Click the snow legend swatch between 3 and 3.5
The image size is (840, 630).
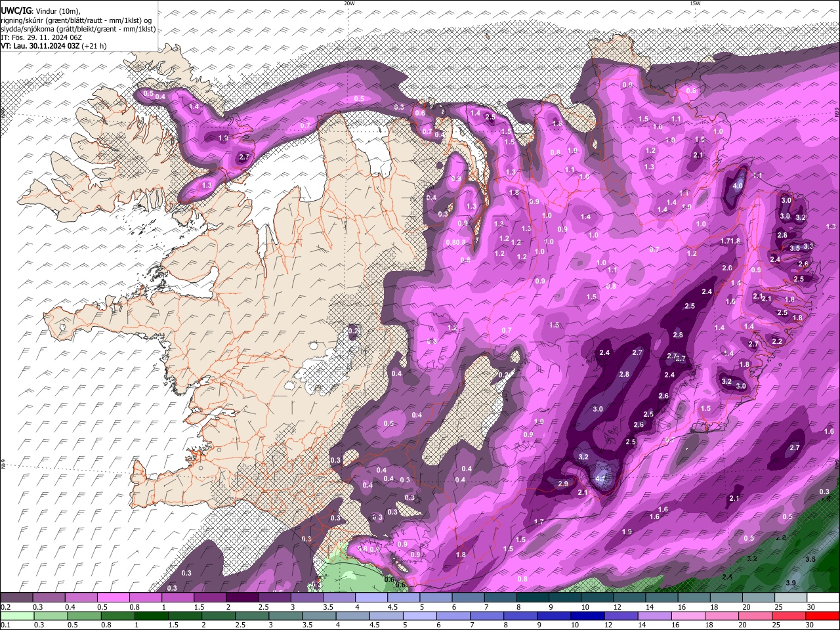click(307, 597)
